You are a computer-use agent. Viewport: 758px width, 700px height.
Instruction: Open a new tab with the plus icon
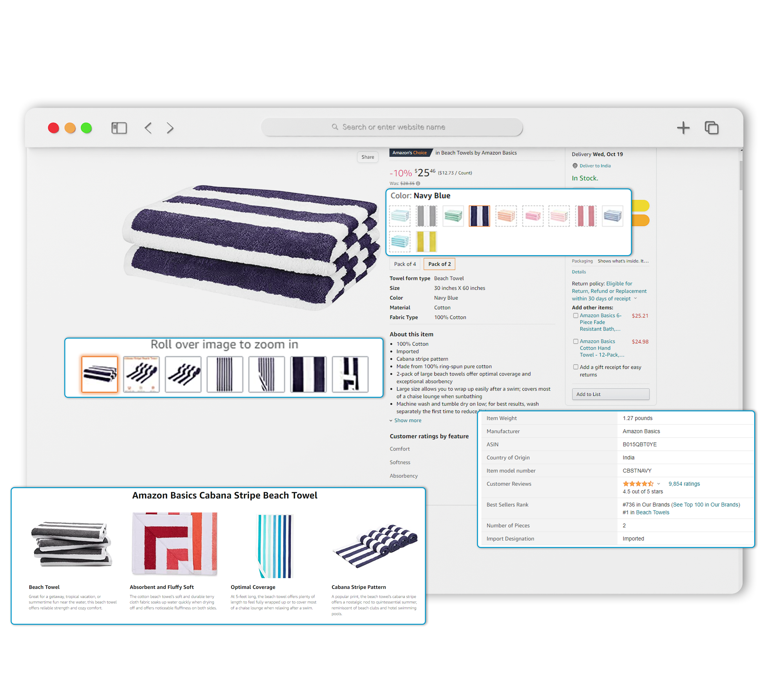coord(683,128)
